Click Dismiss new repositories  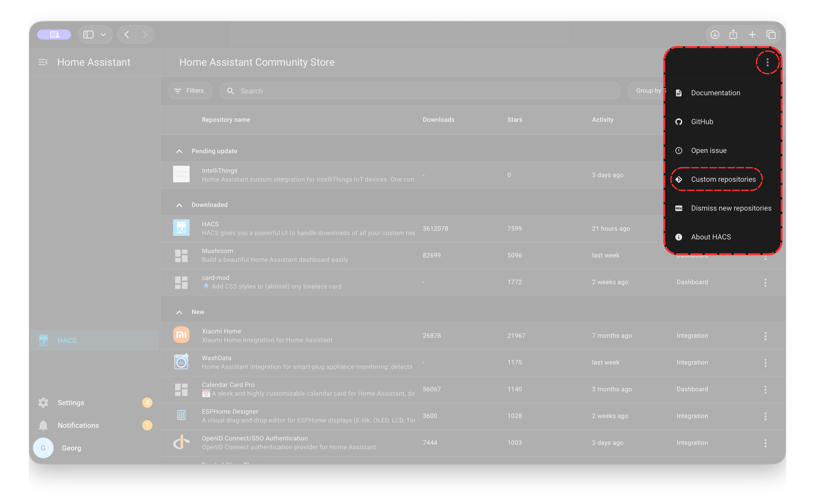[723, 208]
